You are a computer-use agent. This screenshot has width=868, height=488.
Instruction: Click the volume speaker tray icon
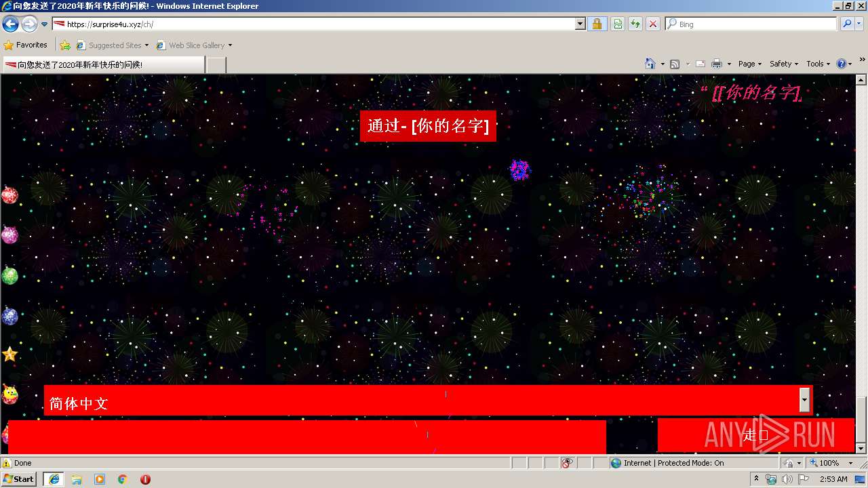(x=787, y=479)
